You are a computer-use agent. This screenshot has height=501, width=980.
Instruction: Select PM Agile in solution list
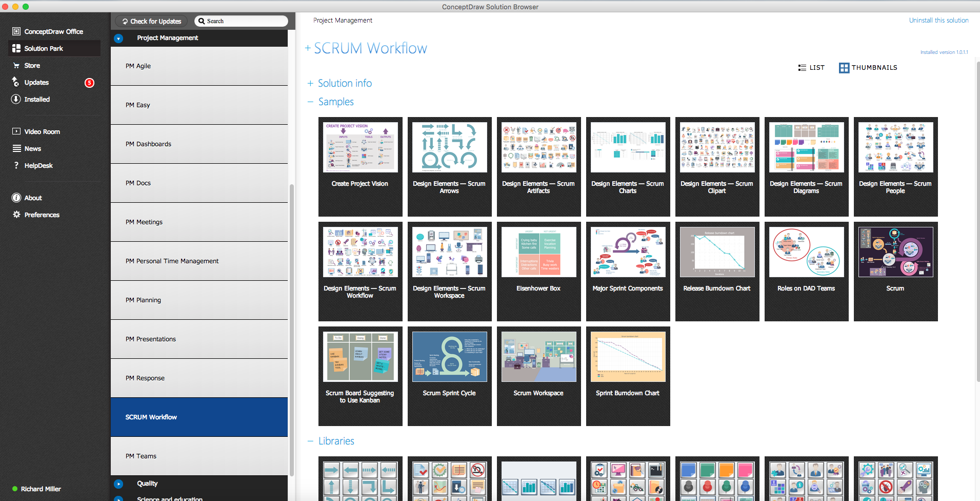click(x=199, y=66)
